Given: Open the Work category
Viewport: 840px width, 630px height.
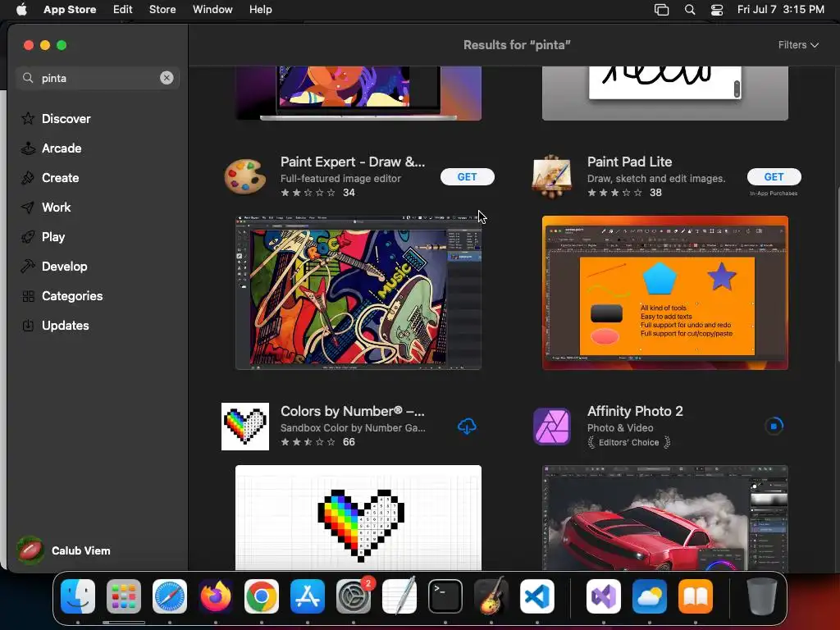Looking at the screenshot, I should click(x=57, y=207).
